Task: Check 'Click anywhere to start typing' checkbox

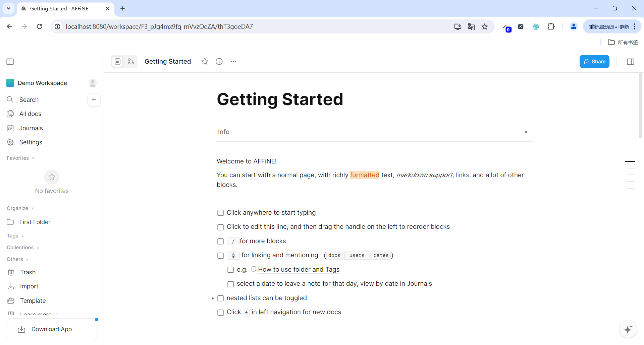Action: coord(220,213)
